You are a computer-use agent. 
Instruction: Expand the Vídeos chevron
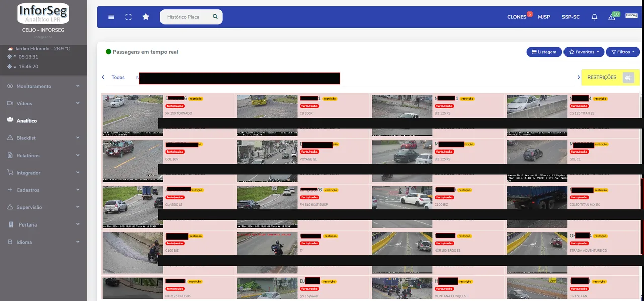(78, 103)
